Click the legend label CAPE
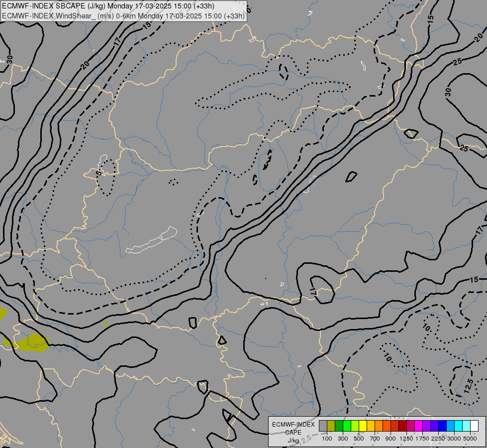This screenshot has height=448, width=487. 293,433
